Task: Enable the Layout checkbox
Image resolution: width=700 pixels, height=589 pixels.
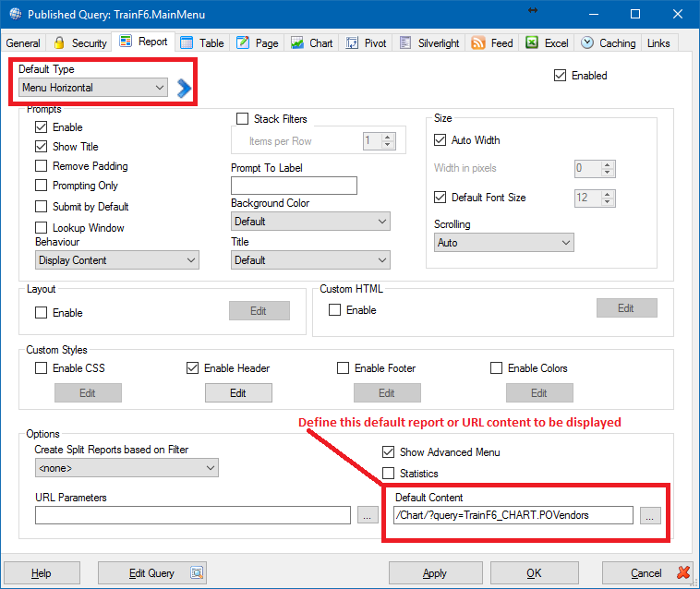Action: (41, 313)
